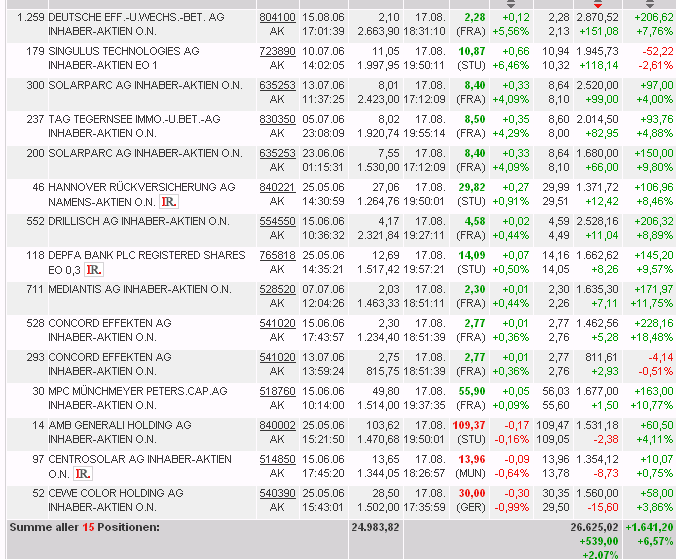Open WKN 540390 link for CEWE Color
Image resolution: width=676 pixels, height=559 pixels.
(x=277, y=494)
